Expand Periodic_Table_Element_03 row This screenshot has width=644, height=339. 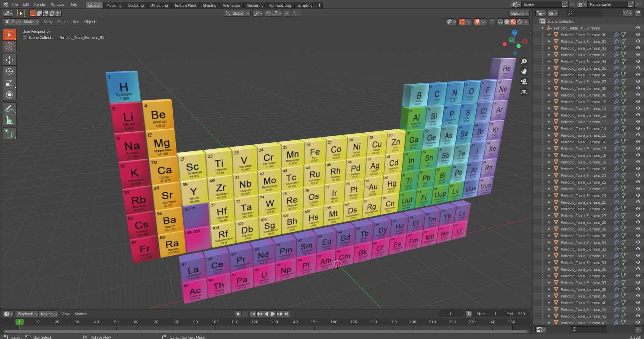(549, 55)
